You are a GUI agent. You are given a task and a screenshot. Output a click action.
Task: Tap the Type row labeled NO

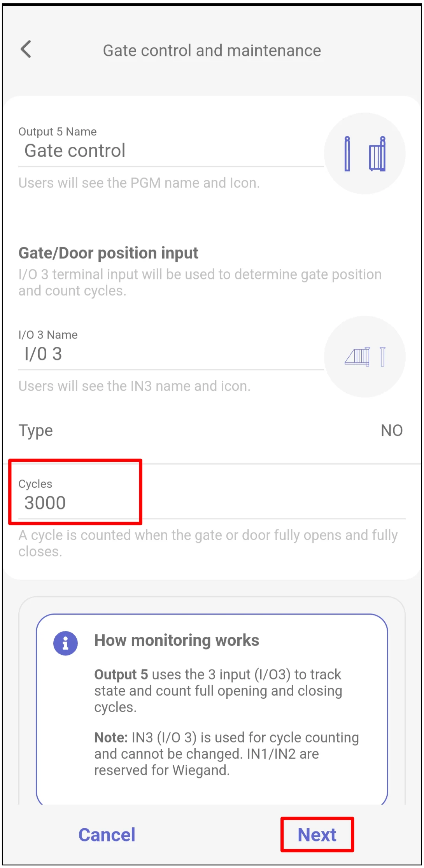tap(212, 430)
